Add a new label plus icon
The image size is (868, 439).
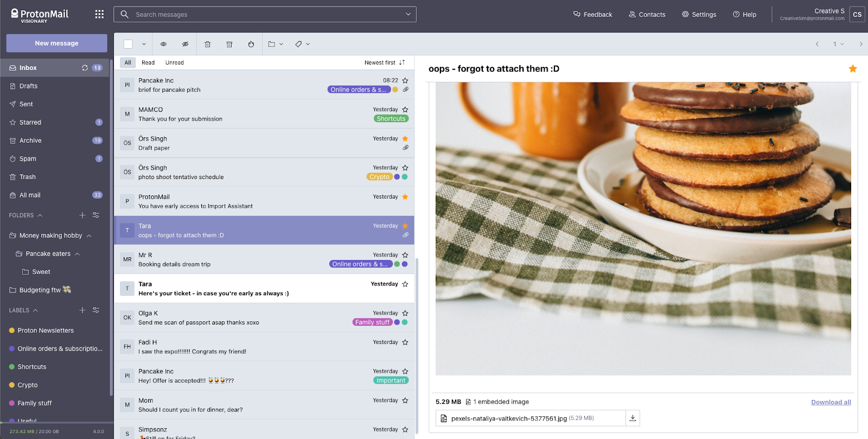(82, 310)
